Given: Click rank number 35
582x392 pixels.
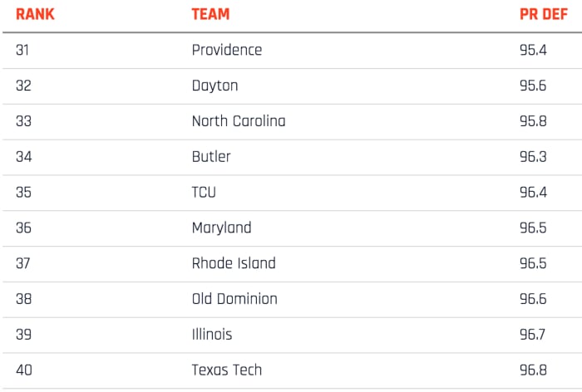Looking at the screenshot, I should [x=23, y=192].
